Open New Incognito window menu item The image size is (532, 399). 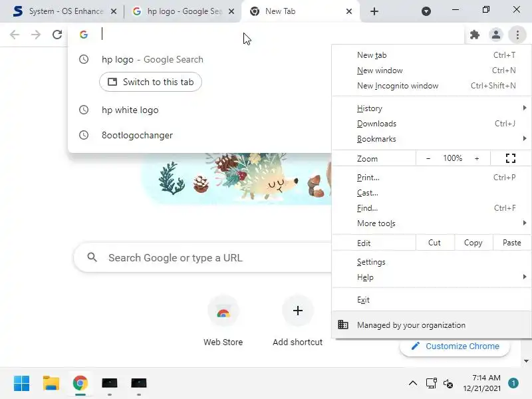(x=432, y=86)
